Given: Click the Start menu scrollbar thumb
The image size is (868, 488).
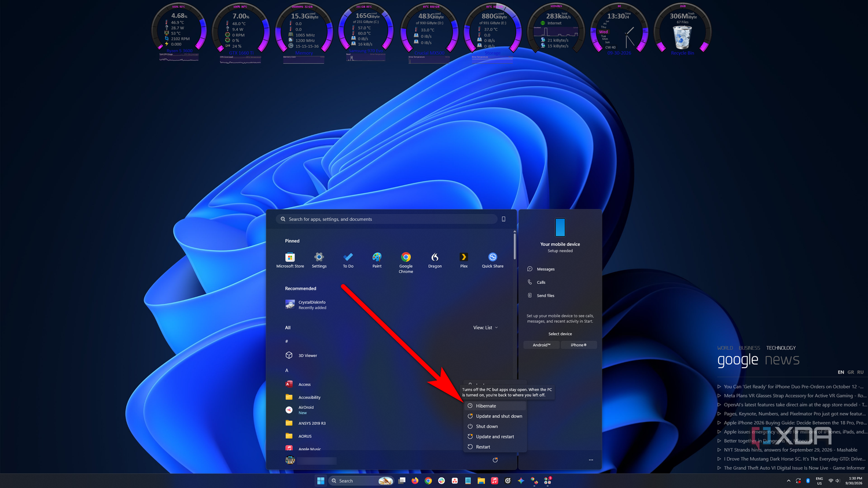Looking at the screenshot, I should coord(514,245).
